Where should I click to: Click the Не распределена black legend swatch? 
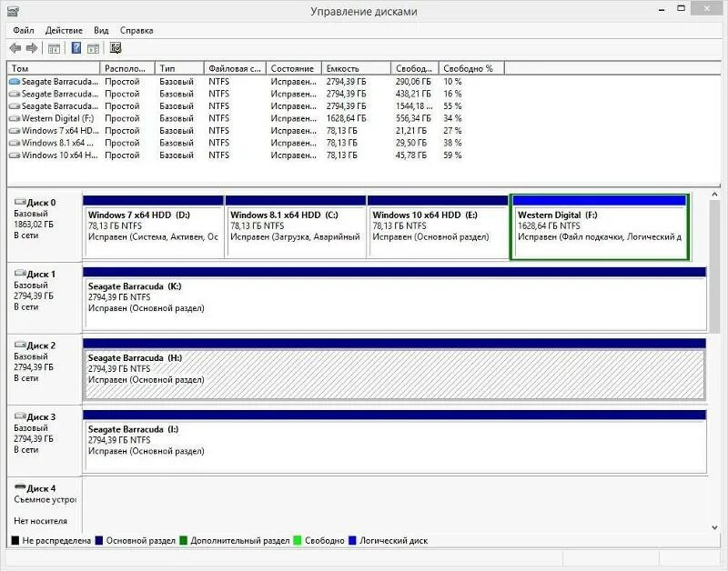[15, 540]
